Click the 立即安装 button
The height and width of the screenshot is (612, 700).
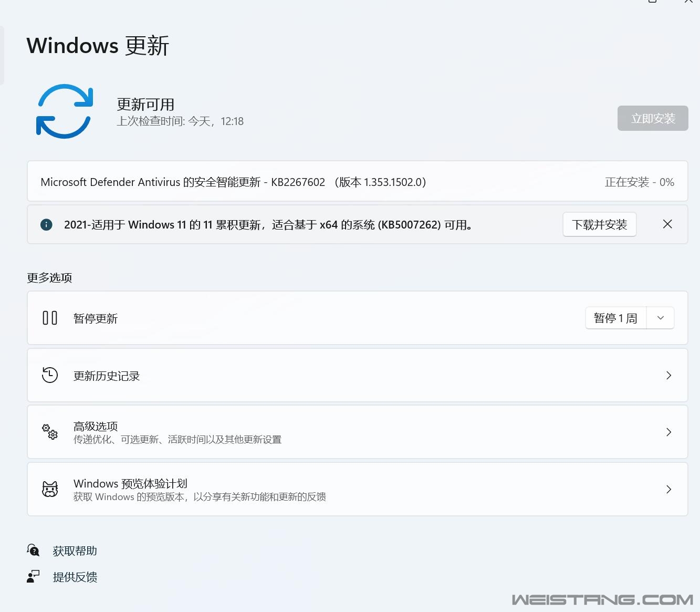click(x=653, y=118)
